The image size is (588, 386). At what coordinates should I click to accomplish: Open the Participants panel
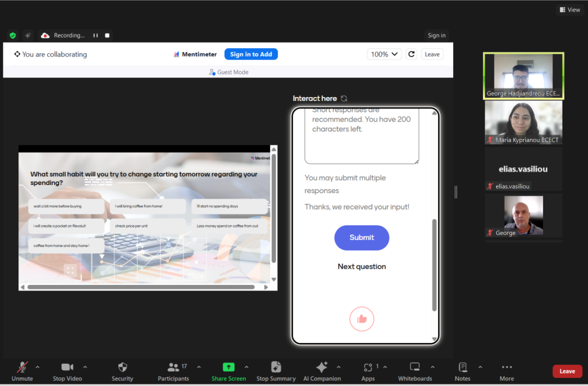tap(173, 368)
